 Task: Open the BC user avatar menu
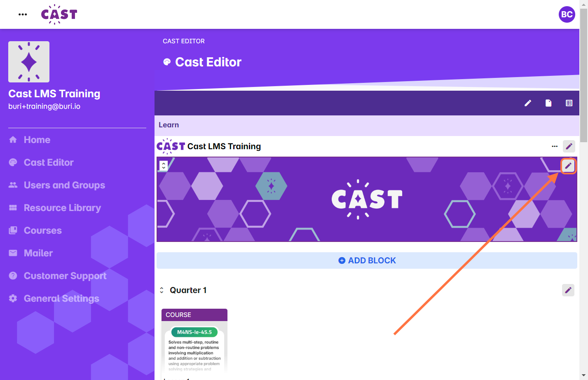pyautogui.click(x=567, y=14)
